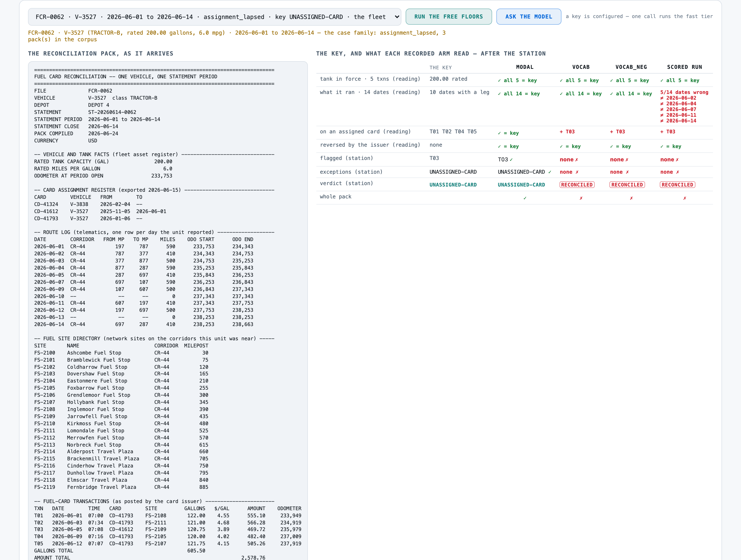Image resolution: width=741 pixels, height=560 pixels.
Task: Click the FS-2109 Jarrowfell Fuel Stop row
Action: point(121,416)
